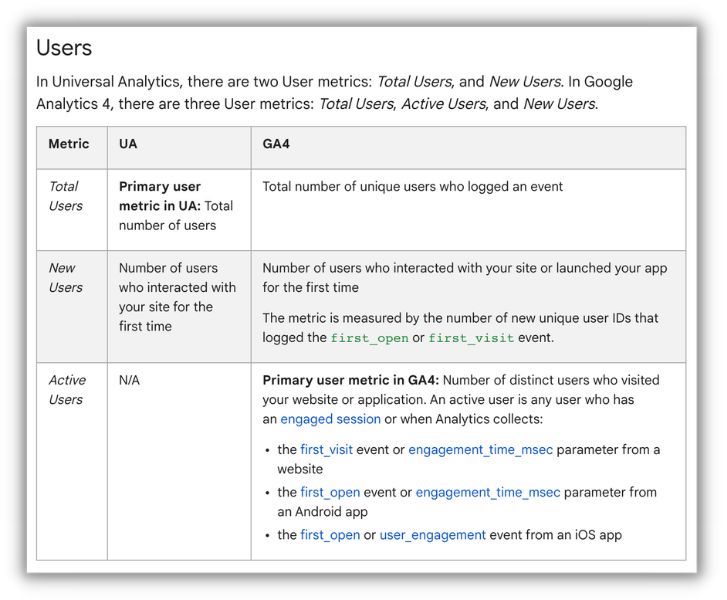Open the 'engaged session' link
The width and height of the screenshot is (727, 600).
(x=330, y=419)
